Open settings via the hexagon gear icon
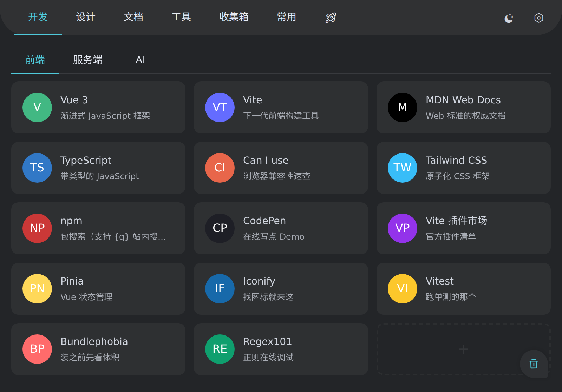 click(x=538, y=18)
